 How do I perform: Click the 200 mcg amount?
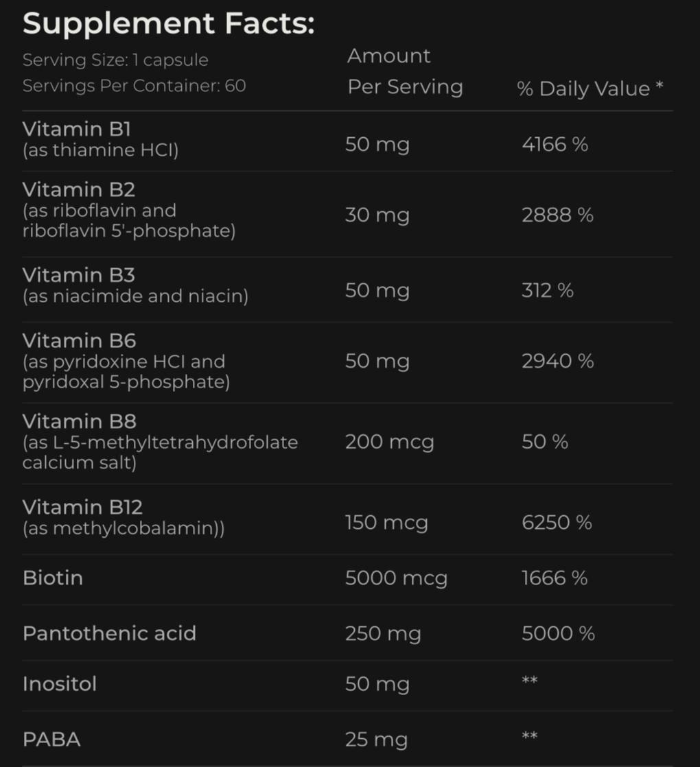click(x=389, y=442)
